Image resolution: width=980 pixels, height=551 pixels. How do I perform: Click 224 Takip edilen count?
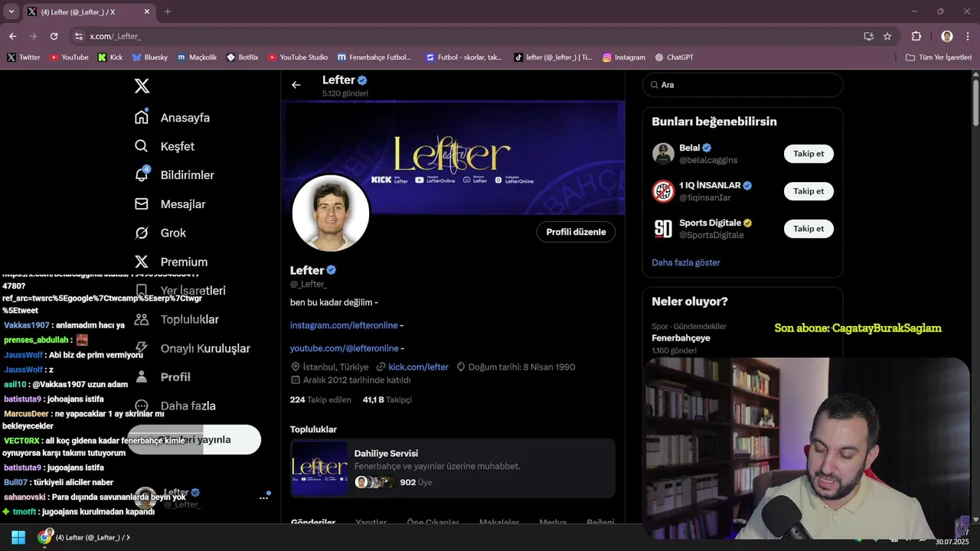pyautogui.click(x=320, y=399)
